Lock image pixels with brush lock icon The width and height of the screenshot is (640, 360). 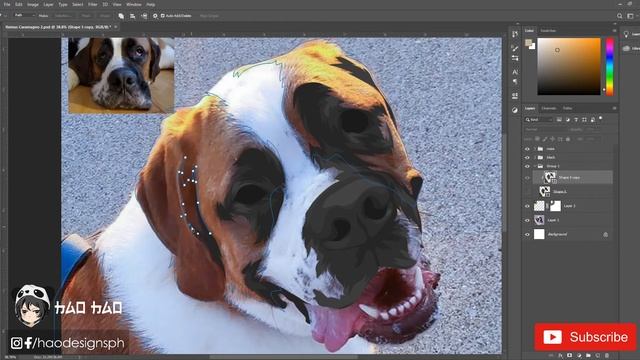[545, 139]
